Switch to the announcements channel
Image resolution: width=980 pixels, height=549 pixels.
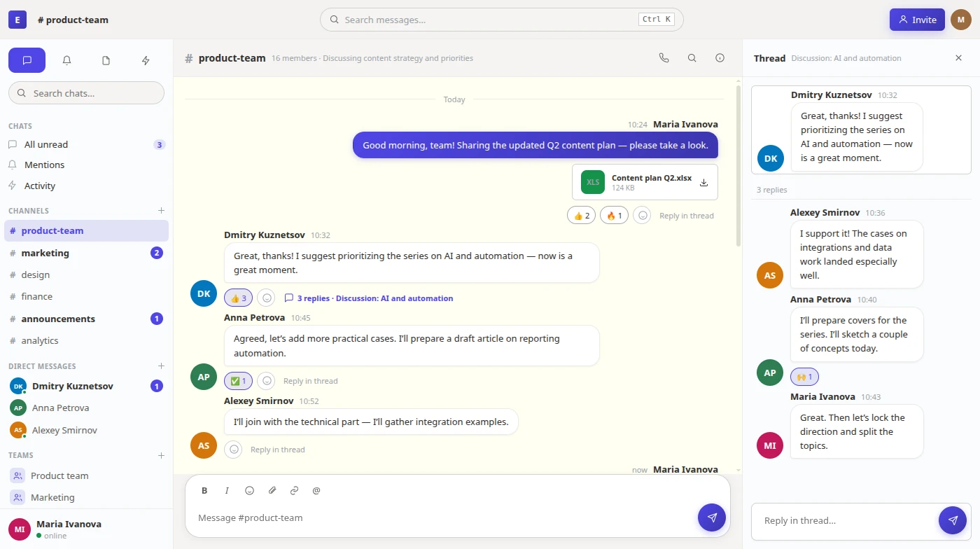pyautogui.click(x=86, y=319)
